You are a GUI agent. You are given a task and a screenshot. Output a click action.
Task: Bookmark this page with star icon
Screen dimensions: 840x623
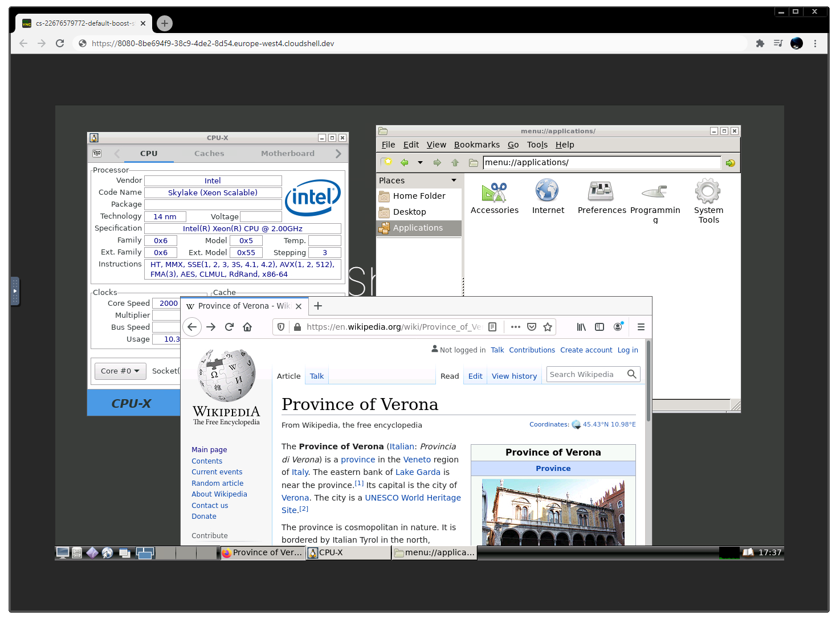point(548,327)
